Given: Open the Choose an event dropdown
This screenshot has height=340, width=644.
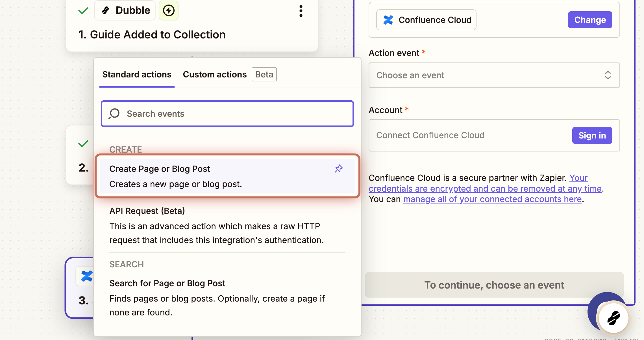Looking at the screenshot, I should [494, 75].
